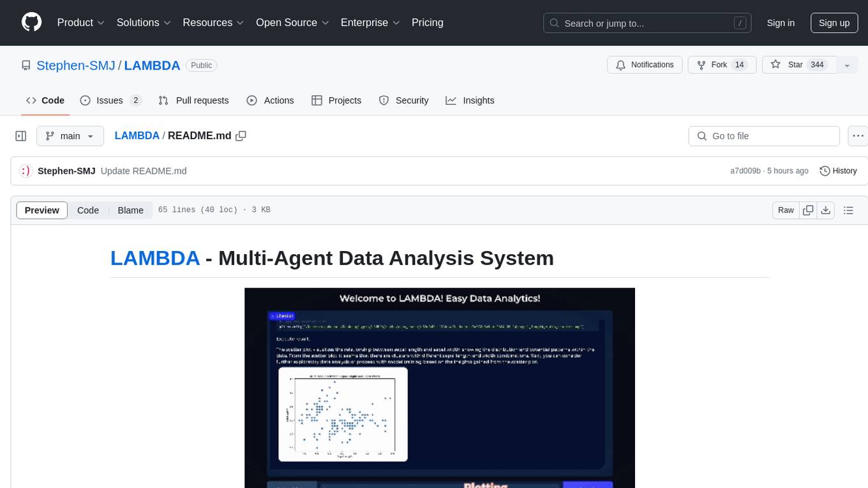
Task: Switch to the Code tab
Action: [x=45, y=100]
